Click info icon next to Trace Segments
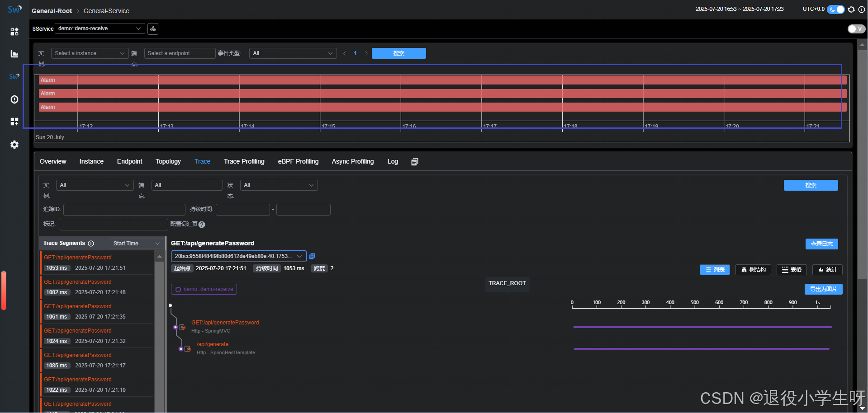Viewport: 868px width, 413px height. point(91,244)
